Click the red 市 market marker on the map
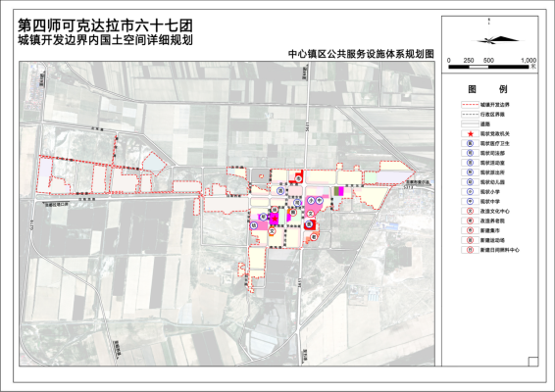555x392 pixels. [299, 178]
